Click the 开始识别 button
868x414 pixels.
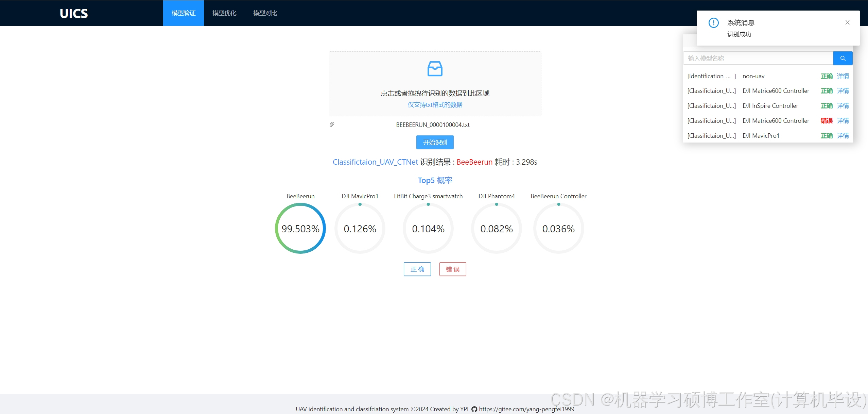[x=435, y=142]
